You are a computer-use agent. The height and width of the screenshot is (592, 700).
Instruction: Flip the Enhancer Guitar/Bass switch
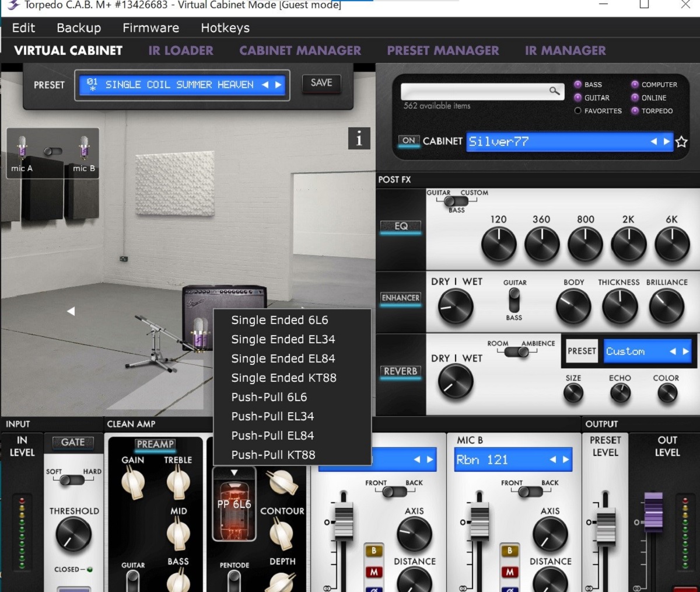click(x=514, y=301)
